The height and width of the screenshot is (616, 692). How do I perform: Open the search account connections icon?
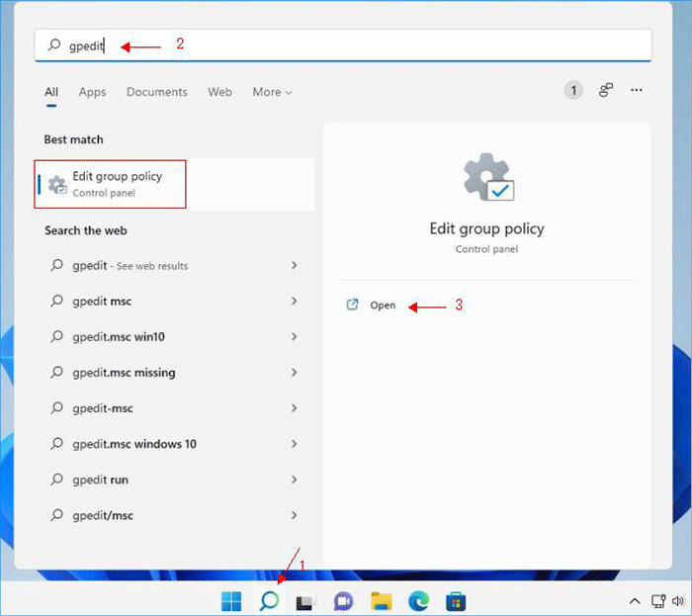[x=605, y=90]
